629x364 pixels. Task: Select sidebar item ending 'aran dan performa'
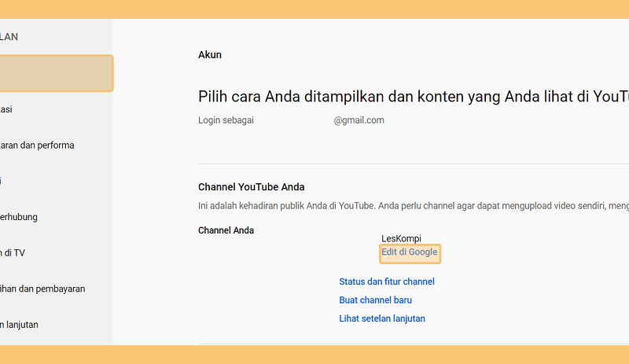click(x=37, y=145)
